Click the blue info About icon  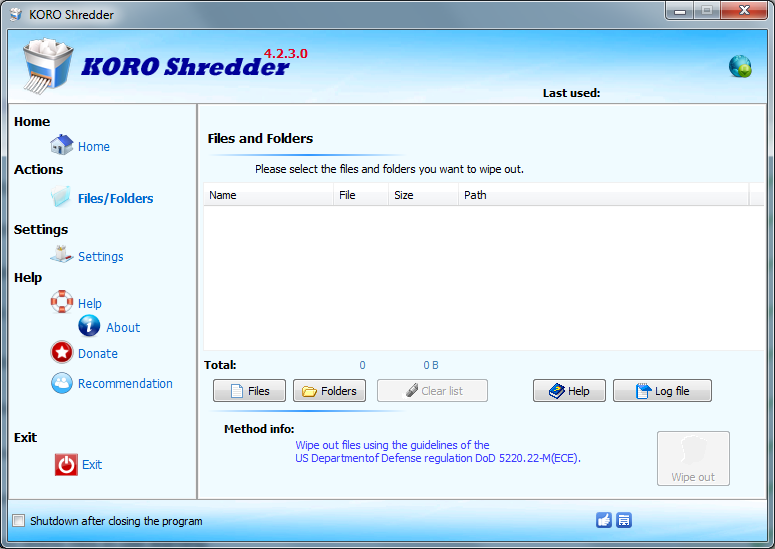click(89, 326)
